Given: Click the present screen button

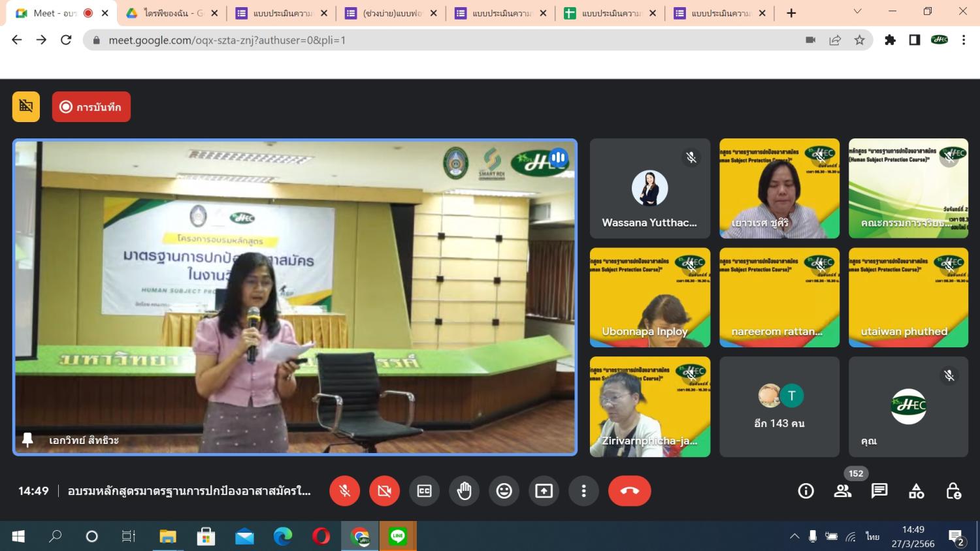Looking at the screenshot, I should pos(544,491).
